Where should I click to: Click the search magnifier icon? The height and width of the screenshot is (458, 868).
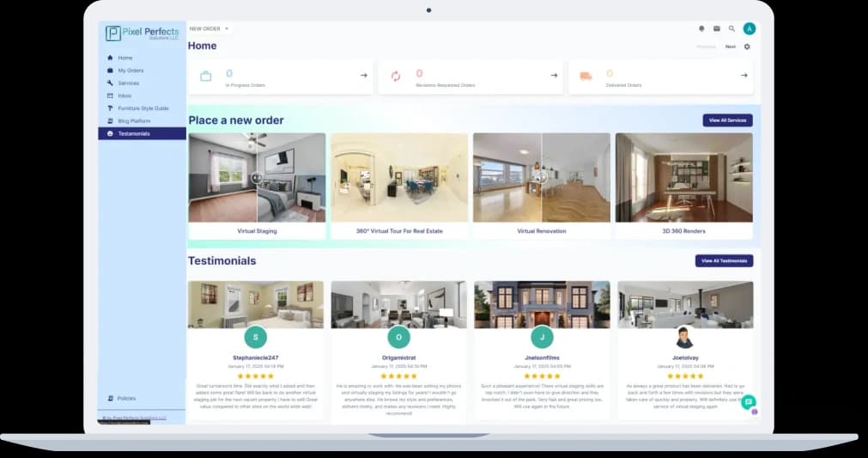pos(731,29)
